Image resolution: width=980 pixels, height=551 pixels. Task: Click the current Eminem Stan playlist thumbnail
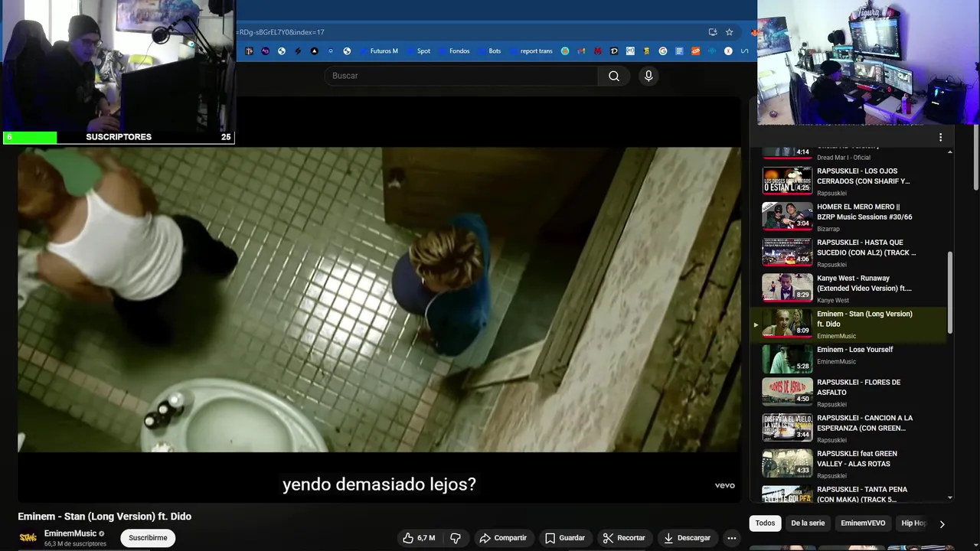pyautogui.click(x=787, y=323)
